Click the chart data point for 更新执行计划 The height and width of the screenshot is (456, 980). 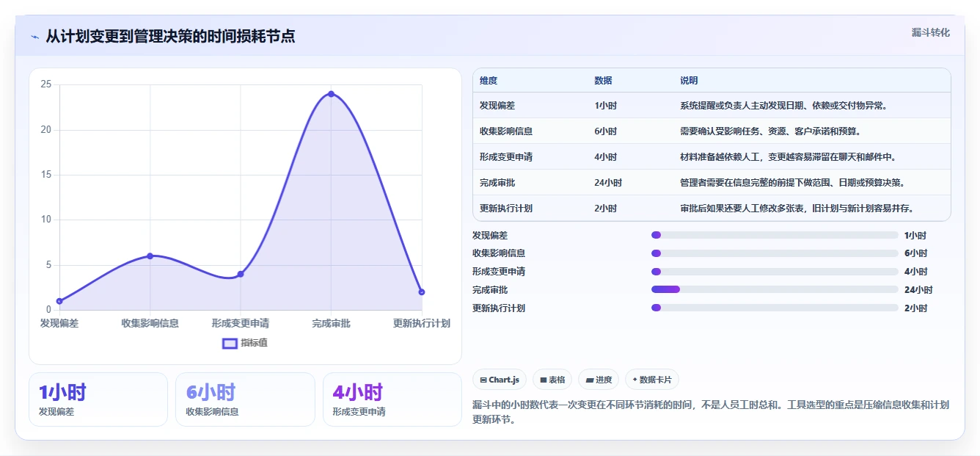(422, 292)
